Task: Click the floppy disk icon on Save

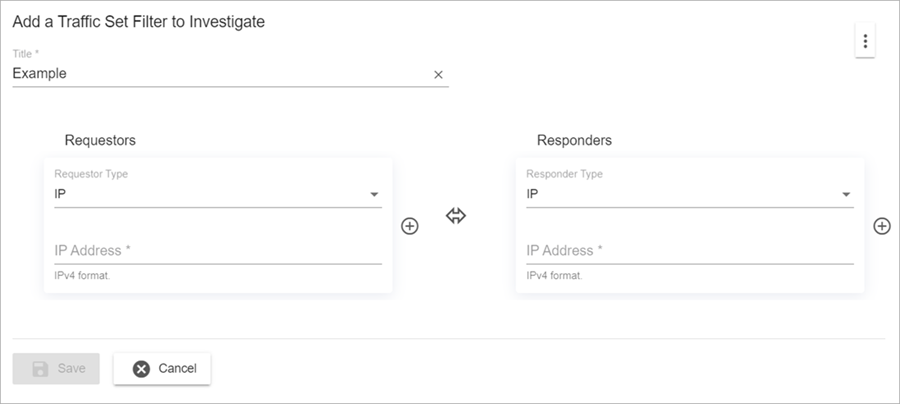Action: [x=41, y=369]
